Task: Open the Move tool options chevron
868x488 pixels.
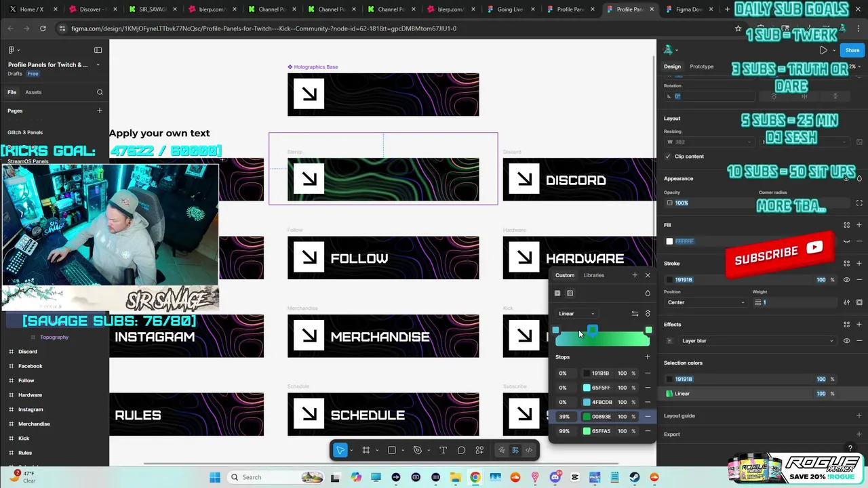Action: pos(351,451)
